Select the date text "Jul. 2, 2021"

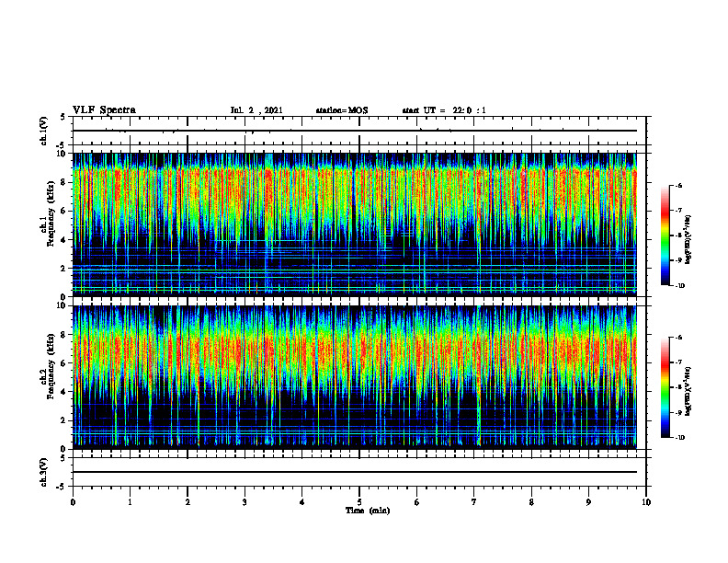256,110
